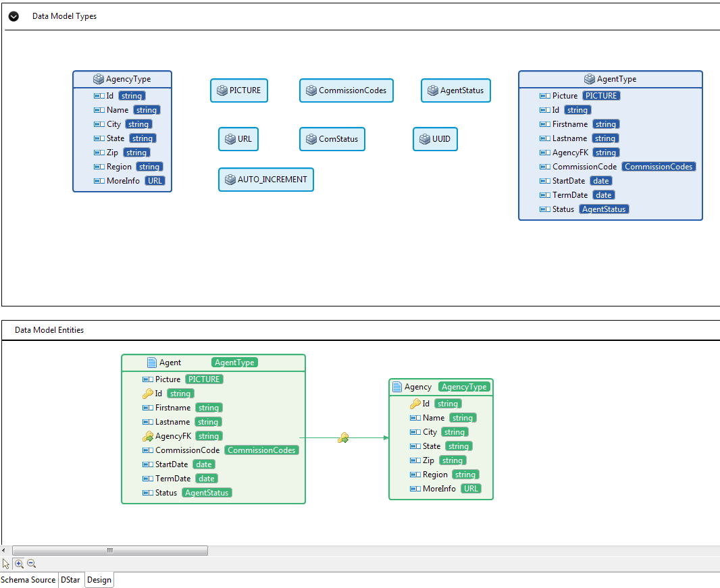Click the zoom out magnifier icon

(31, 564)
